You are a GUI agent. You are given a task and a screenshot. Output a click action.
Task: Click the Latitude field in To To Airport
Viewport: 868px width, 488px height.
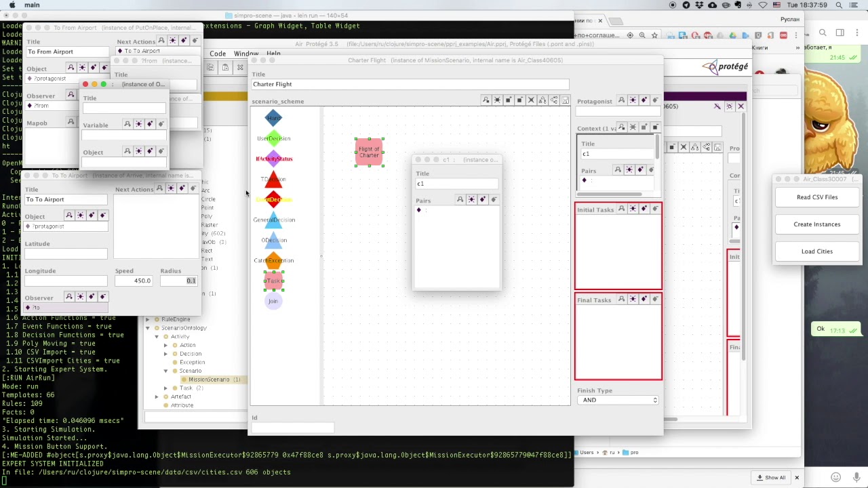click(x=66, y=253)
